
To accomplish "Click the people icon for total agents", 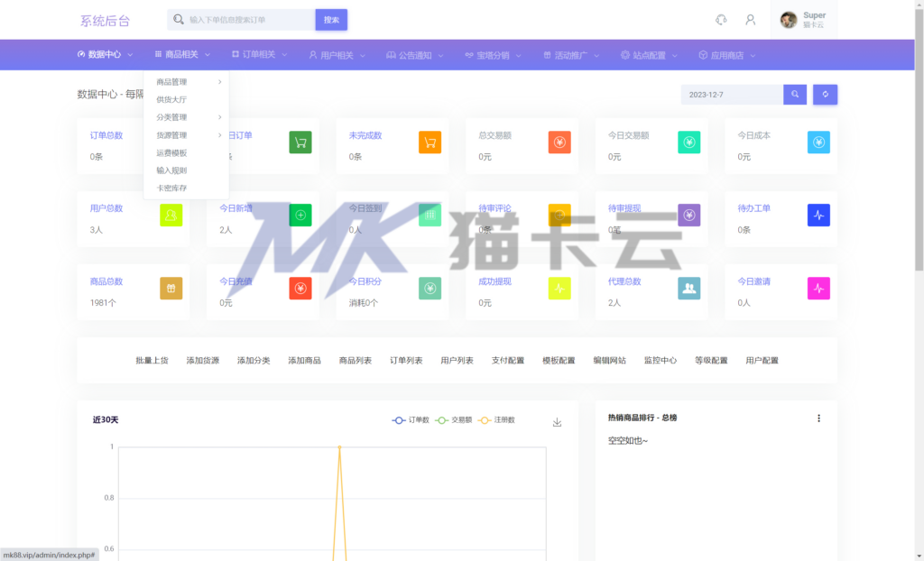I will tap(689, 288).
